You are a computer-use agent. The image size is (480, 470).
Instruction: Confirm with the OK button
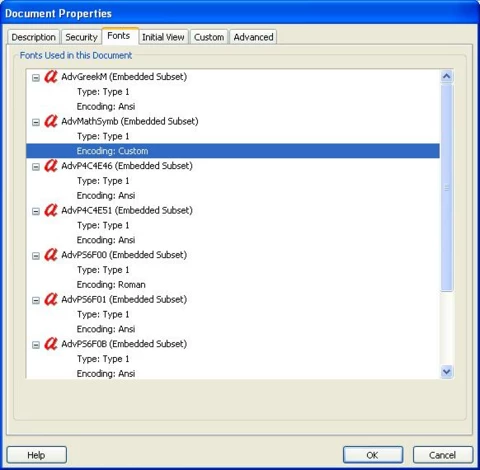(373, 455)
